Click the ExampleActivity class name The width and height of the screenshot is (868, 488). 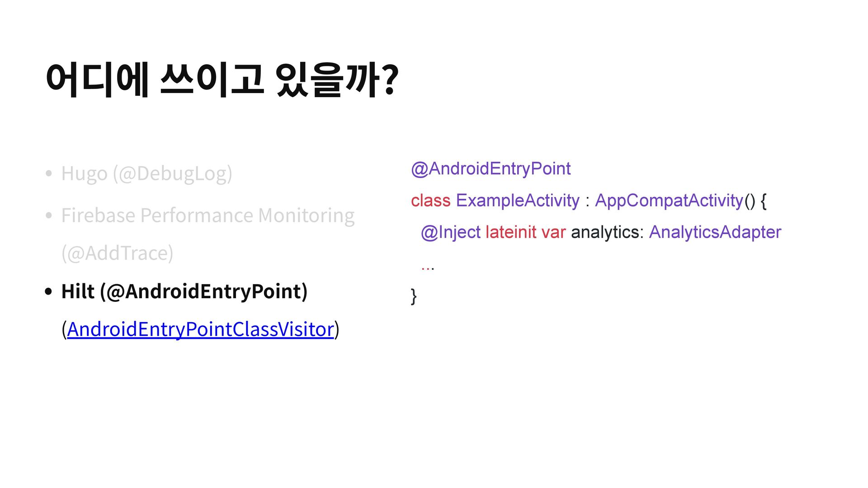pos(518,200)
